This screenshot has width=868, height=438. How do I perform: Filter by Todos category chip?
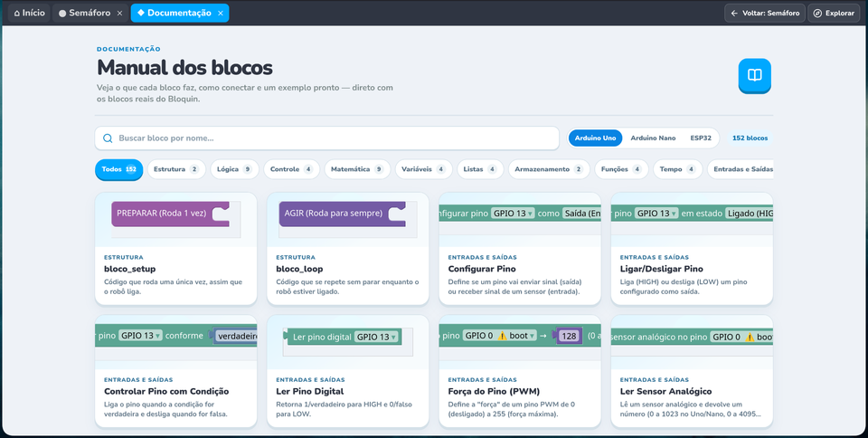pos(119,169)
